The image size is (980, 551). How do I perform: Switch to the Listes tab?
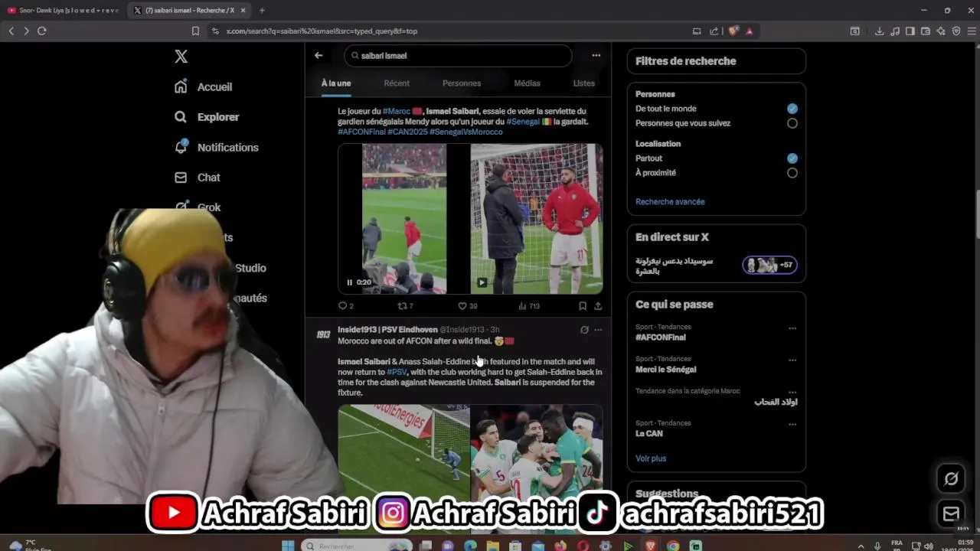(x=583, y=83)
